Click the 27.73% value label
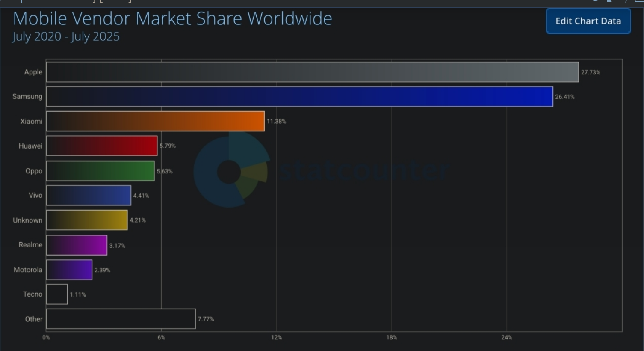Viewport: 644px width, 351px height. 591,72
